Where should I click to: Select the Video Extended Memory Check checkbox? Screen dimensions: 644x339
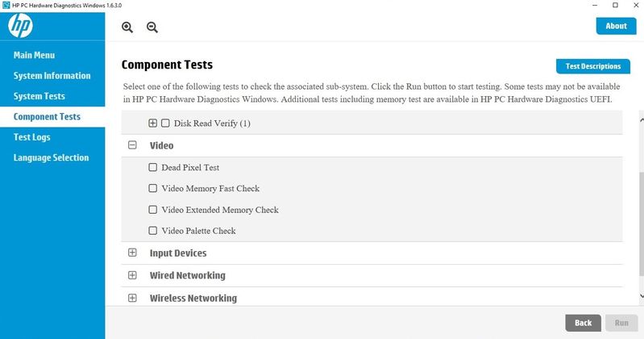click(x=153, y=209)
